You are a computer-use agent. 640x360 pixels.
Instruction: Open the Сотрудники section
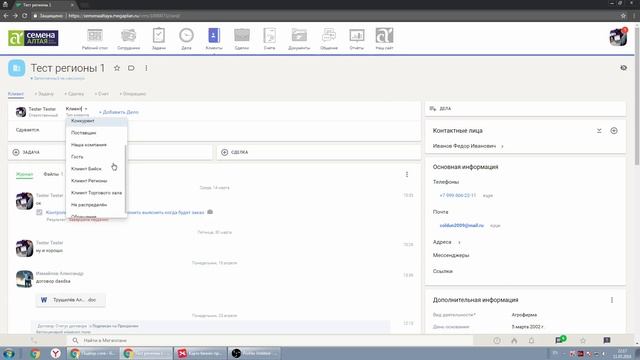[129, 39]
